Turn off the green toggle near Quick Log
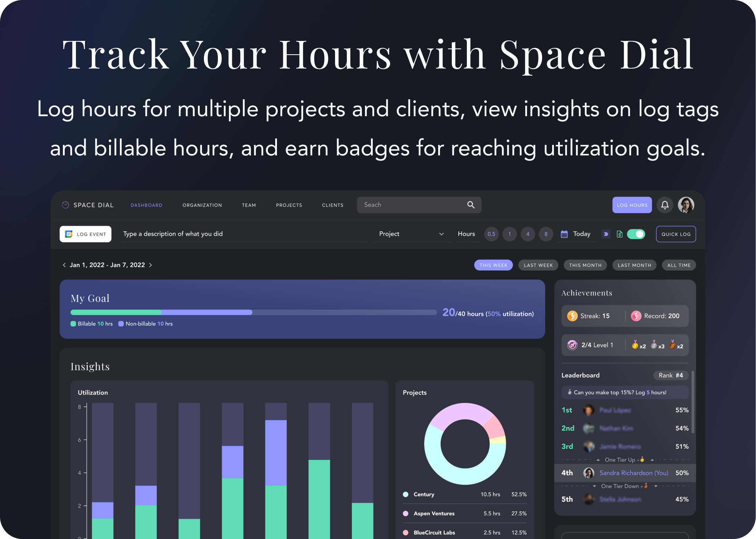Screen dimensions: 756x539 (636, 234)
